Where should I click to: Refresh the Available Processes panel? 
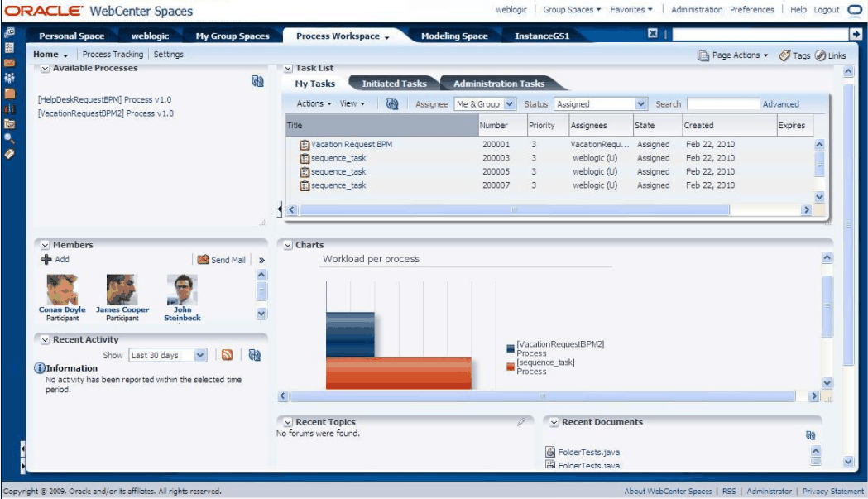257,81
